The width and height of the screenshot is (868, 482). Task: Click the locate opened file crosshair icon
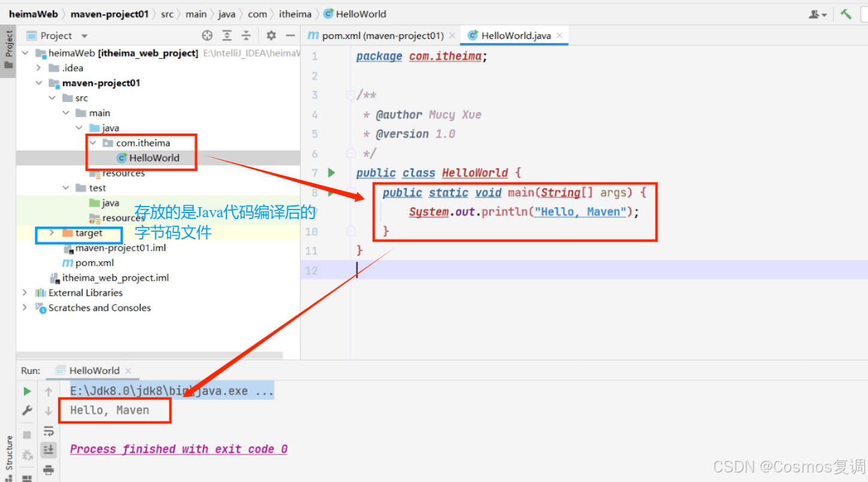pyautogui.click(x=207, y=35)
